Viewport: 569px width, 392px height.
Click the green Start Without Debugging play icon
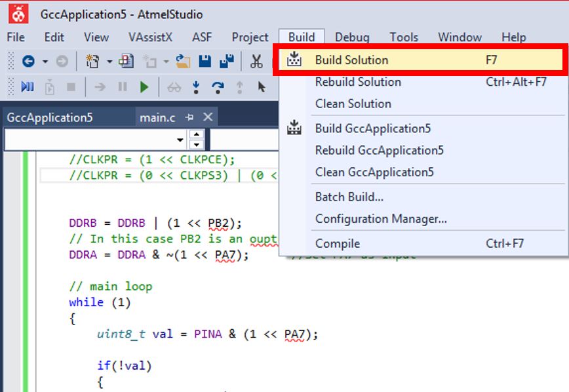144,87
